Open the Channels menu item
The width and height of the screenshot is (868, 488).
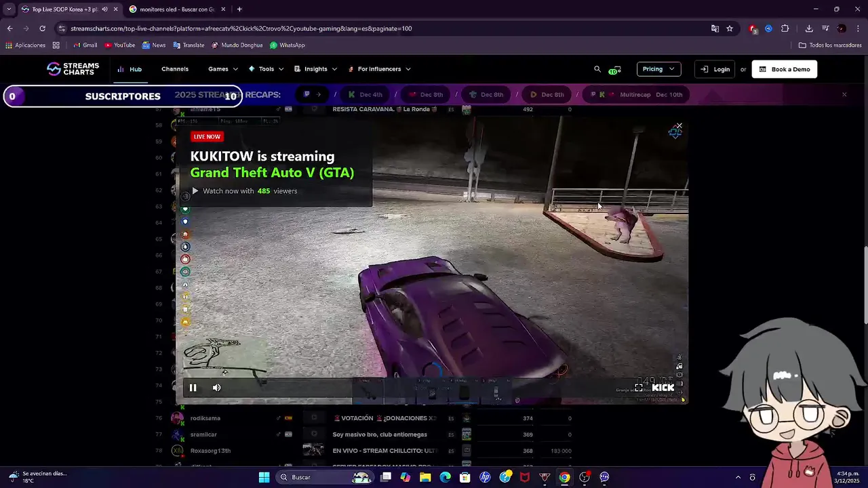tap(175, 69)
